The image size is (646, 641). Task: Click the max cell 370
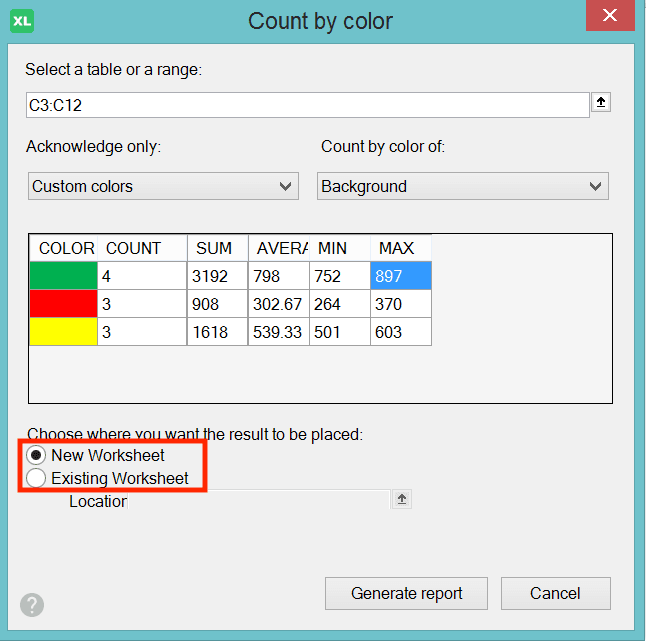pyautogui.click(x=401, y=304)
